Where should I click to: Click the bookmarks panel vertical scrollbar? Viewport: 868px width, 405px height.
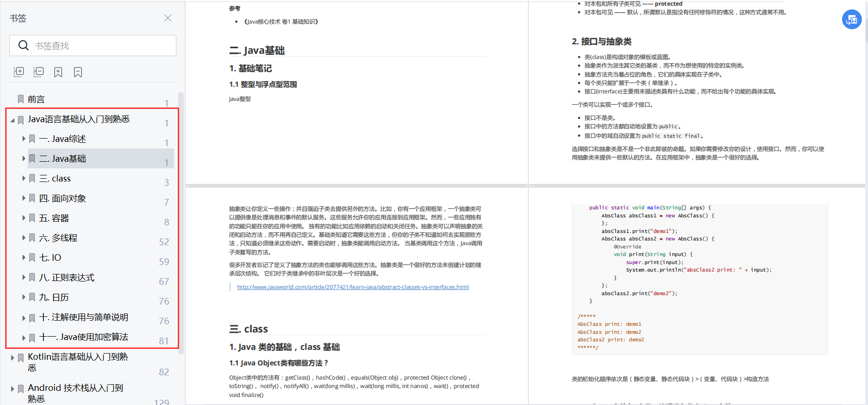pyautogui.click(x=181, y=223)
